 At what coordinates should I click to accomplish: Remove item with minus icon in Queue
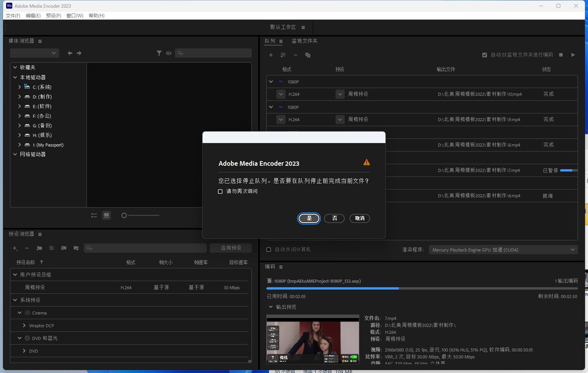(296, 55)
